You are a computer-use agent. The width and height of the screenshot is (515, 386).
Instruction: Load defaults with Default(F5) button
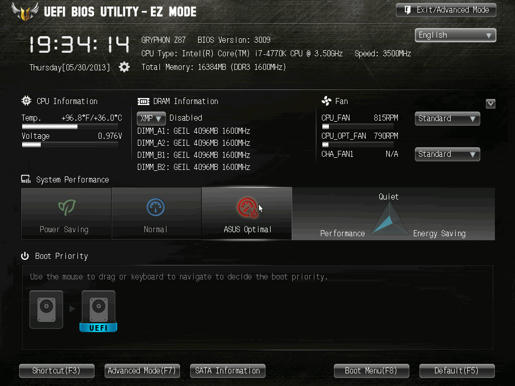[457, 371]
